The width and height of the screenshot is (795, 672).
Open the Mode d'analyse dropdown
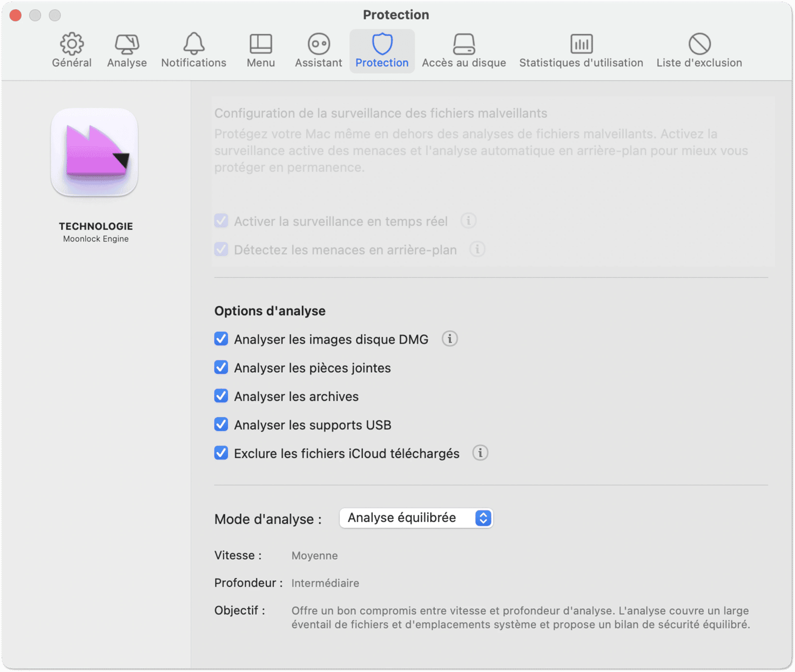click(x=416, y=518)
